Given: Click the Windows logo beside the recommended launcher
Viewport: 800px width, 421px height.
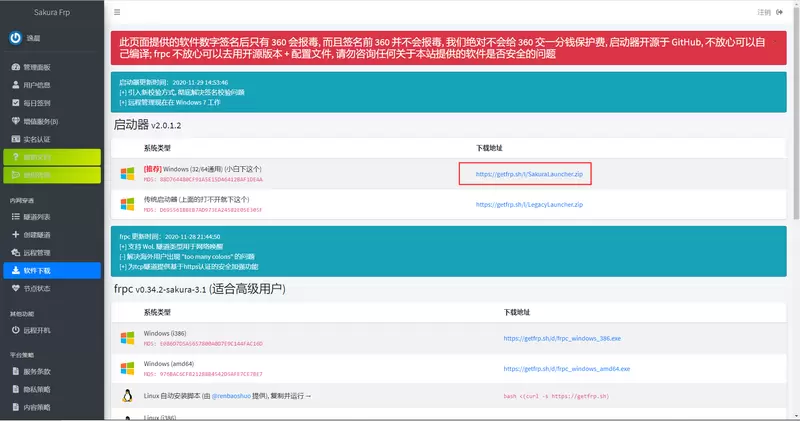Looking at the screenshot, I should 128,174.
